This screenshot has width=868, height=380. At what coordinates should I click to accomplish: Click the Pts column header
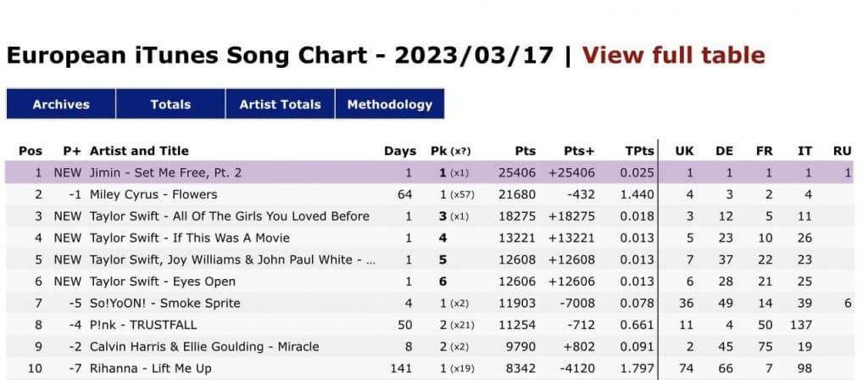point(526,151)
